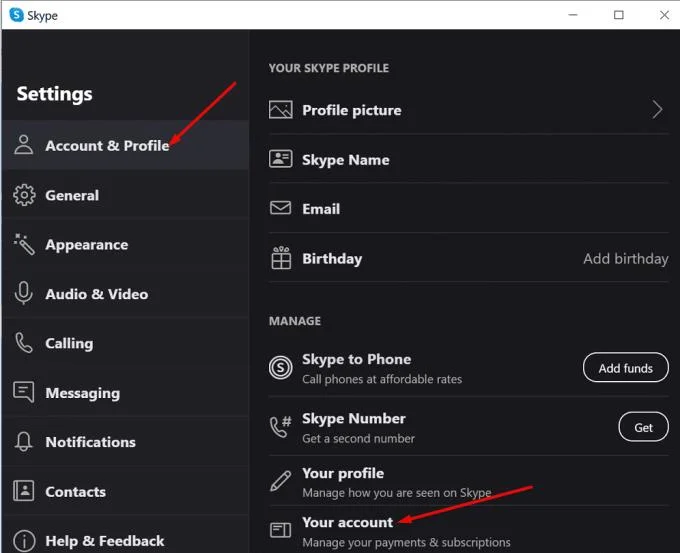The image size is (680, 553).
Task: Click the Your profile pencil icon
Action: point(281,481)
